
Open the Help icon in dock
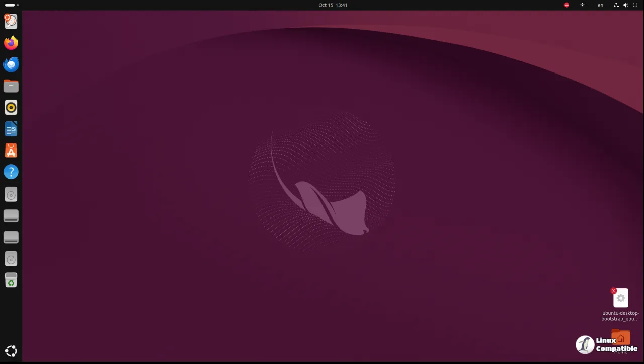(11, 172)
